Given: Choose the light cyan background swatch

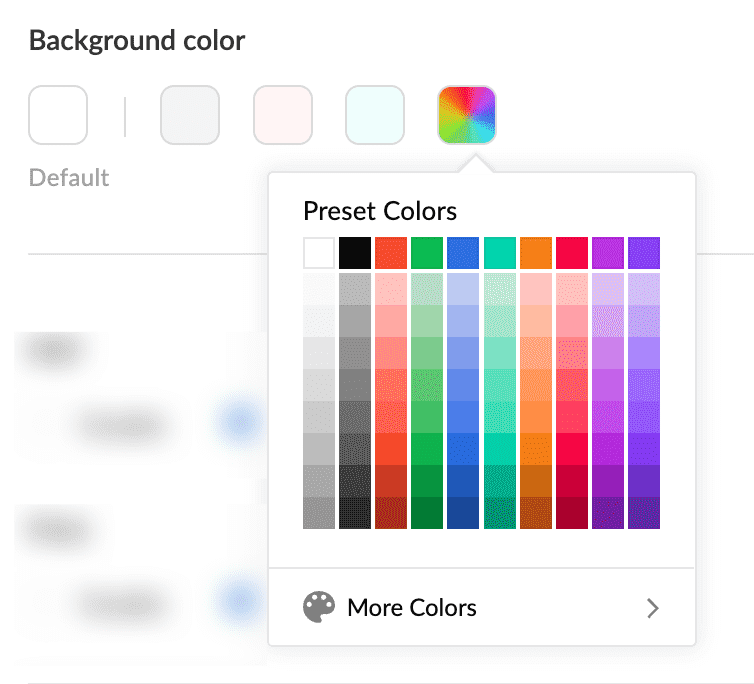Looking at the screenshot, I should pos(375,115).
